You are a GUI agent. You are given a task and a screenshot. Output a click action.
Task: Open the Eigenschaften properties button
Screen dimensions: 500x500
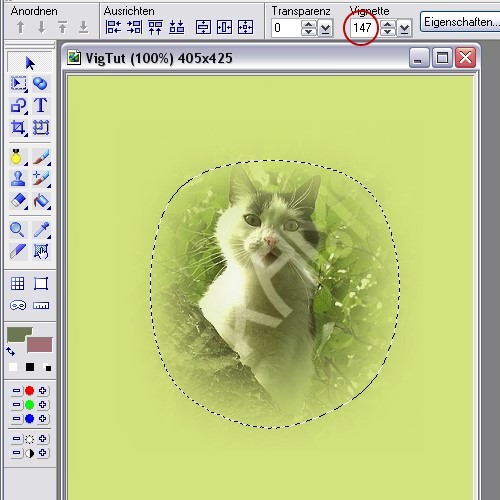click(460, 22)
